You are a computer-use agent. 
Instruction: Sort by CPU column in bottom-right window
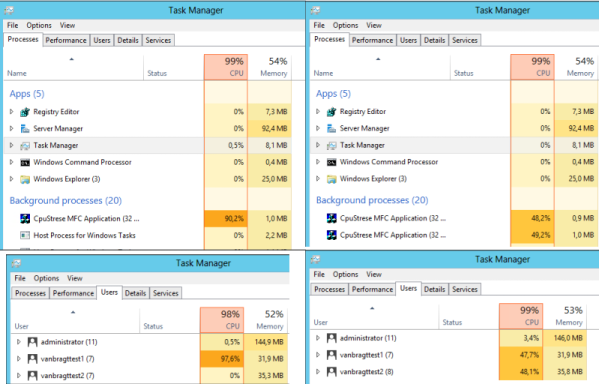tap(521, 316)
